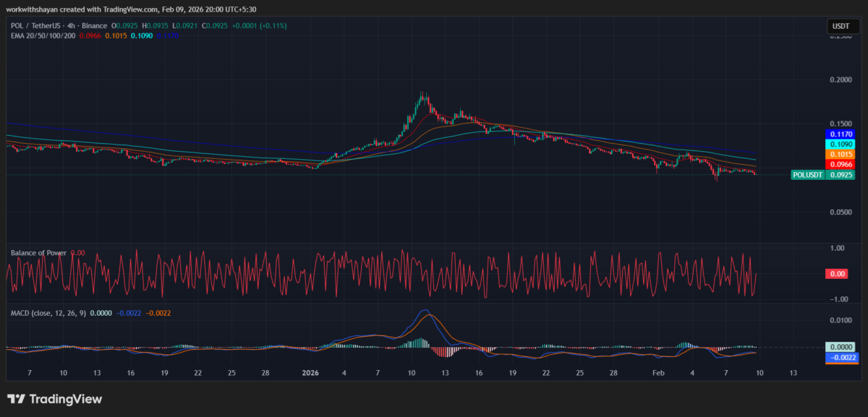
Task: Click the TradingView logo icon bottom-left
Action: coord(15,398)
